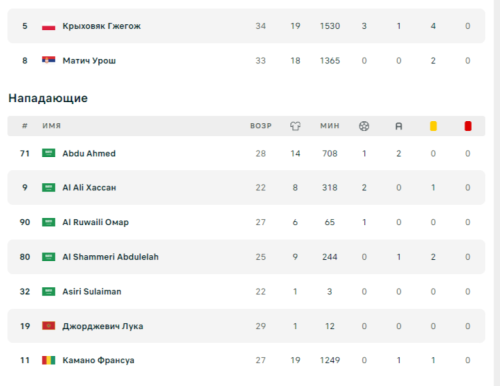Click the assists 'A' column icon
The width and height of the screenshot is (500, 386).
(x=399, y=126)
